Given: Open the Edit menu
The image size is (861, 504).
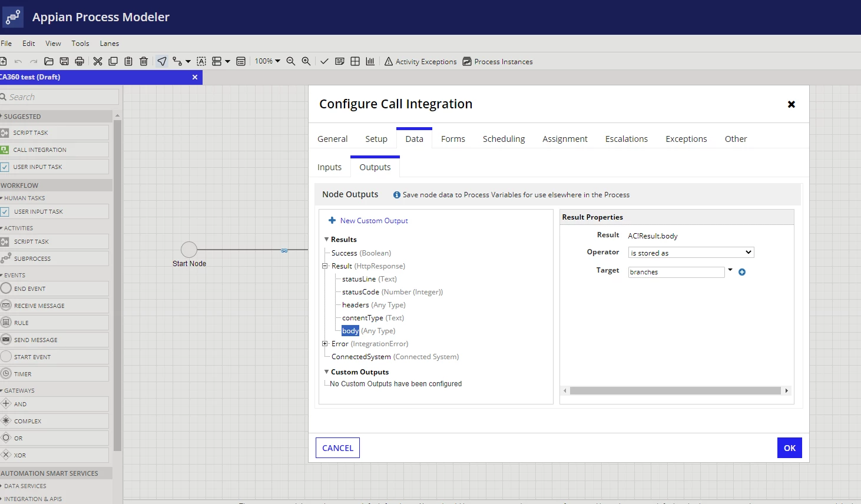Looking at the screenshot, I should 29,44.
